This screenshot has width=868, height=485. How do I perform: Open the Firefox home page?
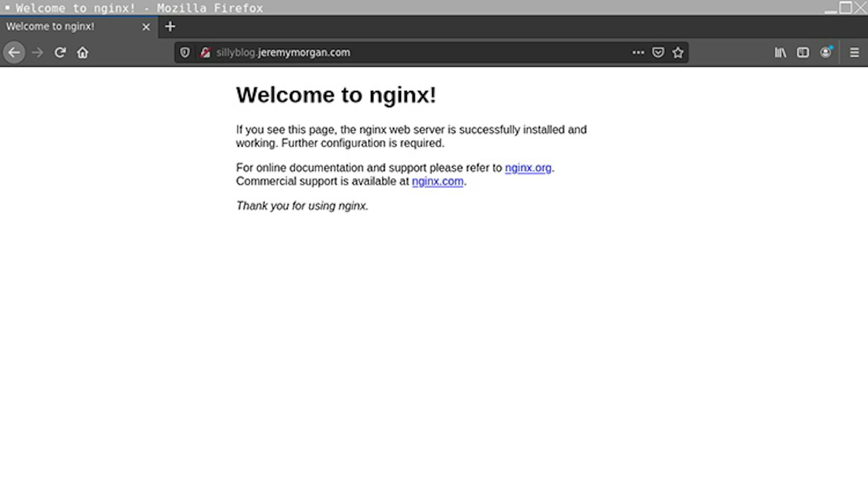tap(83, 52)
